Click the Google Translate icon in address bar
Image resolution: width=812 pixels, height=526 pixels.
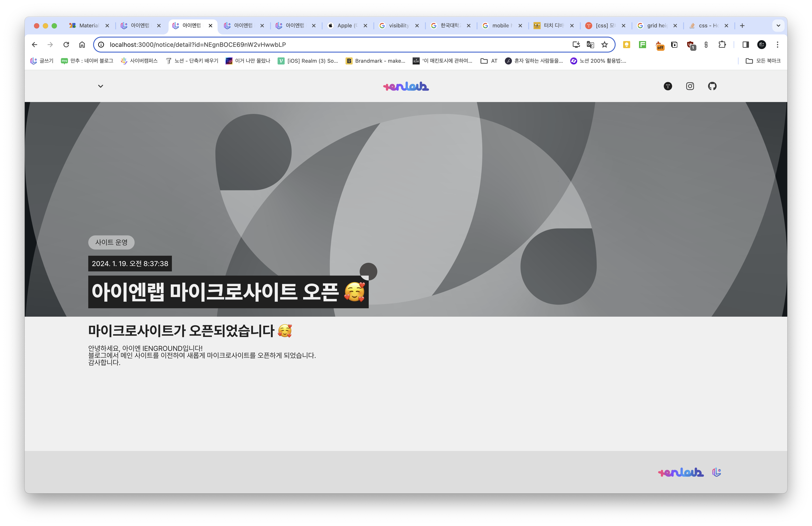coord(590,45)
